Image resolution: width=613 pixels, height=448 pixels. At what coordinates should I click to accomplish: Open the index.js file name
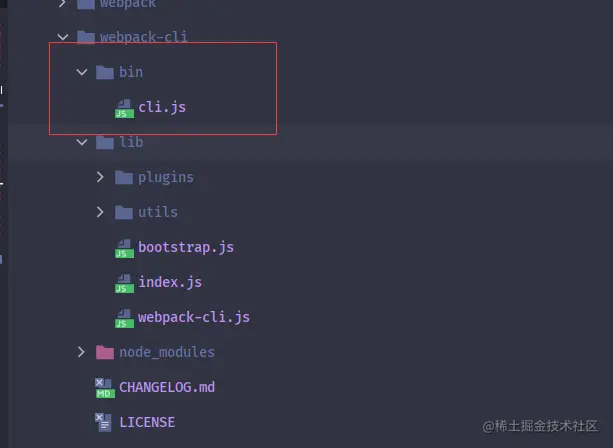pos(170,282)
